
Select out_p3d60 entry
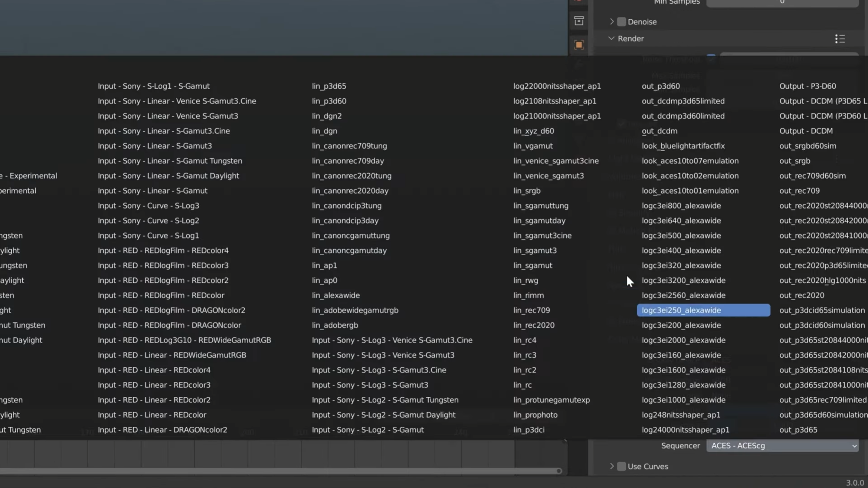coord(661,86)
